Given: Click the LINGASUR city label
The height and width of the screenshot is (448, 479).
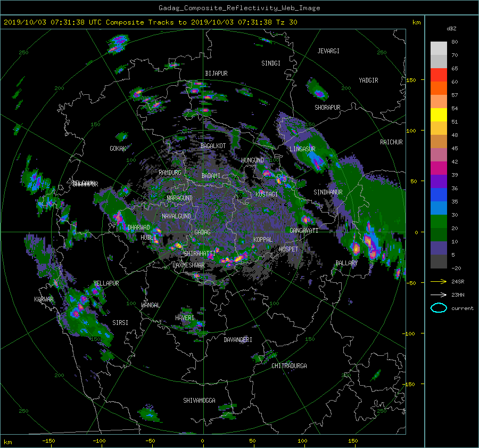Looking at the screenshot, I should [x=302, y=149].
